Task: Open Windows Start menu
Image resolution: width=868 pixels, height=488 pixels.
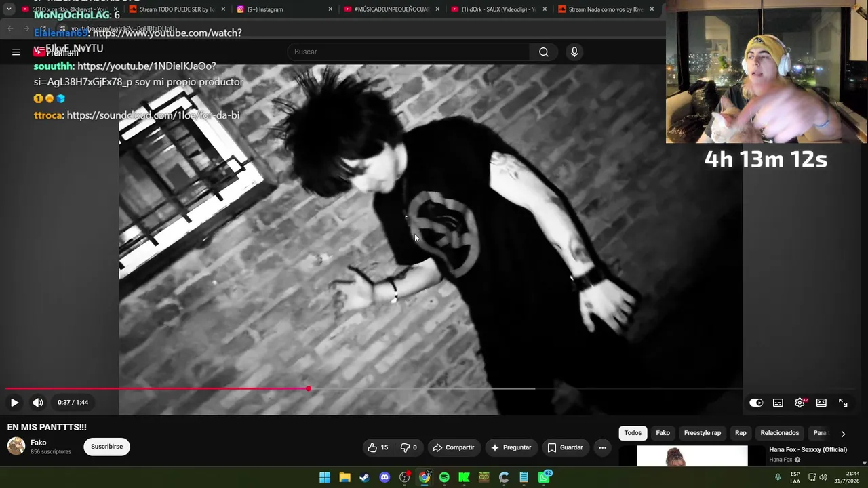Action: pyautogui.click(x=325, y=477)
